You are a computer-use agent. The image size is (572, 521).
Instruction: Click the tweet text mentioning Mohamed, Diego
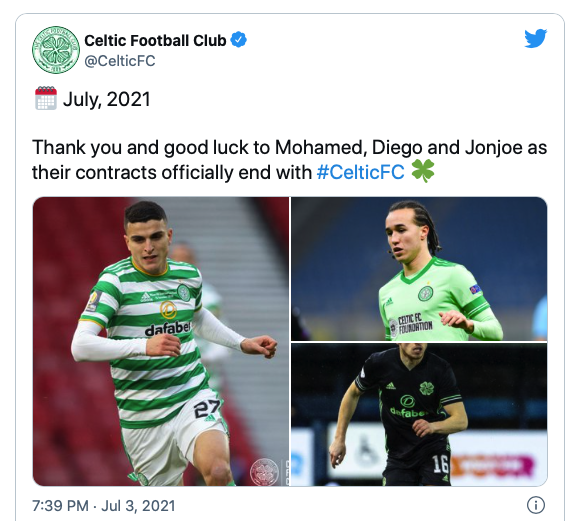tap(289, 159)
